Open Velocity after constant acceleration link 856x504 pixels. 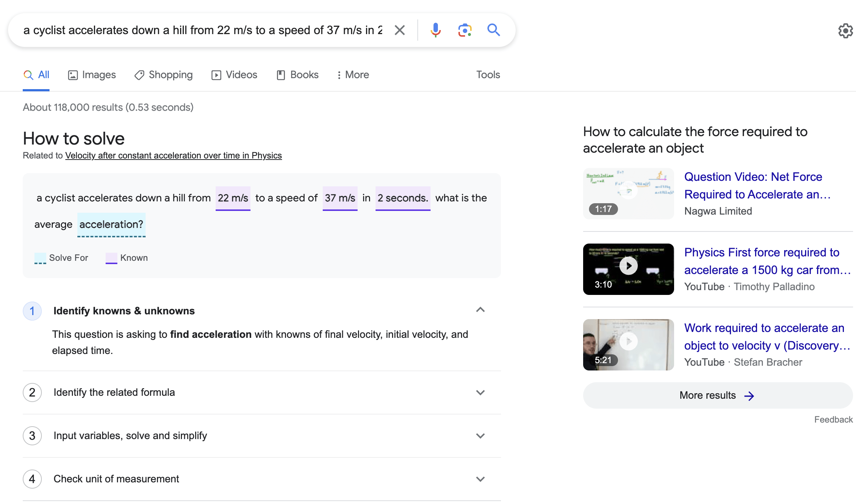pyautogui.click(x=173, y=156)
